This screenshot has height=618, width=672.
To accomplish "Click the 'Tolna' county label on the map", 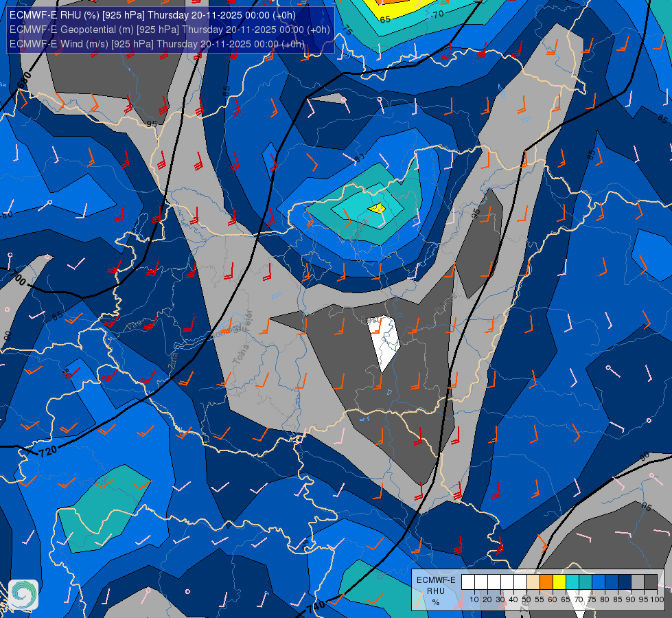I will coord(240,355).
